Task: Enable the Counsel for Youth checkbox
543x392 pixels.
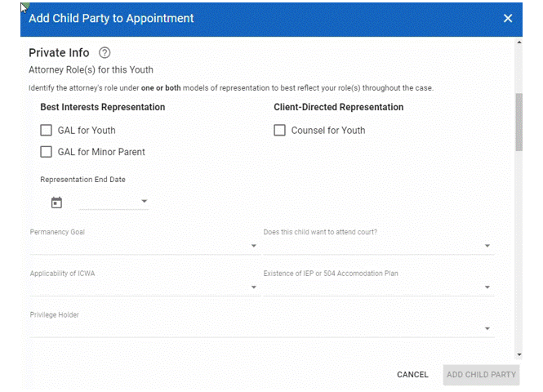Action: tap(279, 131)
